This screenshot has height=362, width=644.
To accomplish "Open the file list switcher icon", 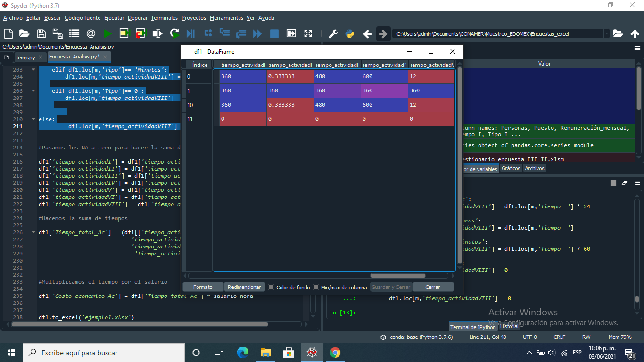I will click(74, 33).
